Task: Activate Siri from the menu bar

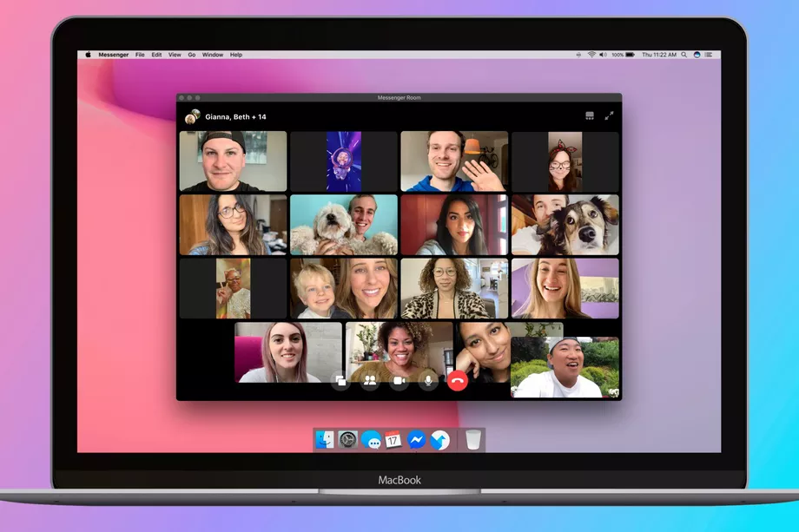Action: point(697,55)
